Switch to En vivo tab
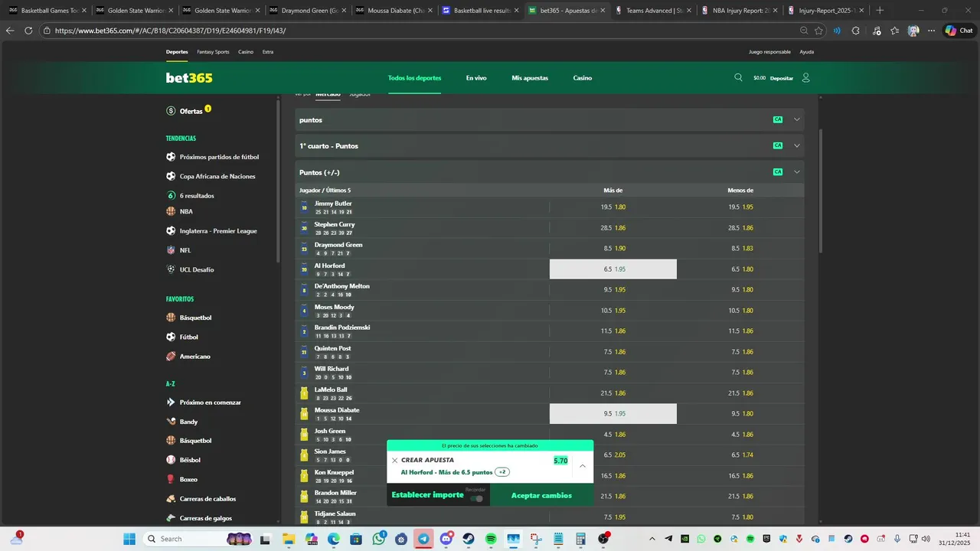Screen dimensions: 980x551 click(476, 78)
